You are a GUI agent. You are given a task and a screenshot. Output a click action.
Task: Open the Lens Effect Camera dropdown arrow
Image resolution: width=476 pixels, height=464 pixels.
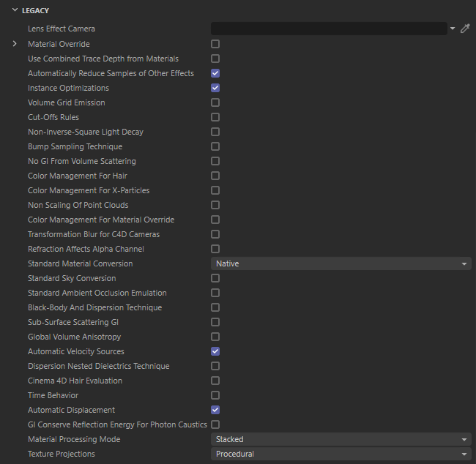pyautogui.click(x=453, y=29)
